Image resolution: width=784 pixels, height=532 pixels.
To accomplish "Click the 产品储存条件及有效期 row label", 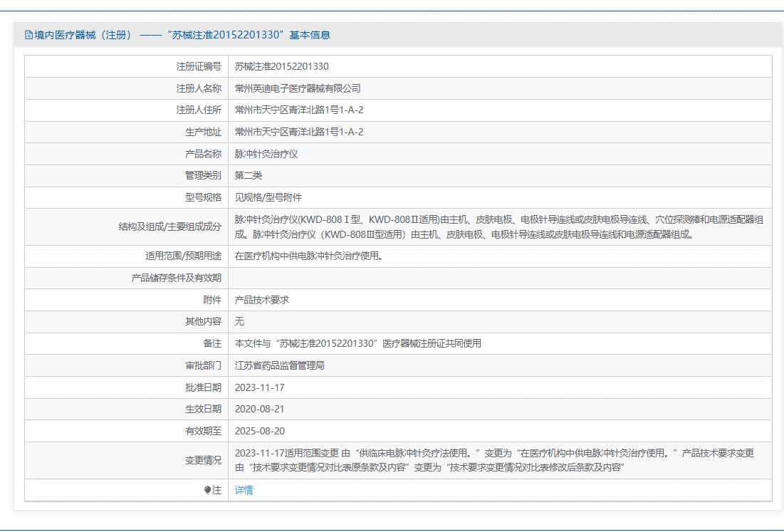I will pyautogui.click(x=176, y=278).
